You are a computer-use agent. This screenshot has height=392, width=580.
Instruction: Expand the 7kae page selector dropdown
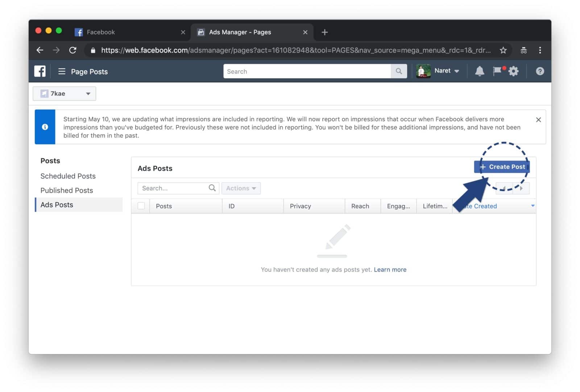click(65, 94)
